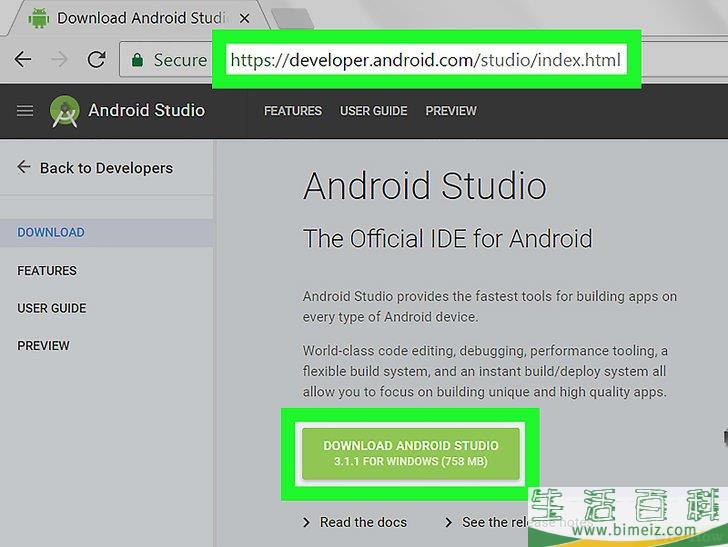Open USER GUIDE in the top navigation
This screenshot has height=547, width=728.
pos(374,111)
